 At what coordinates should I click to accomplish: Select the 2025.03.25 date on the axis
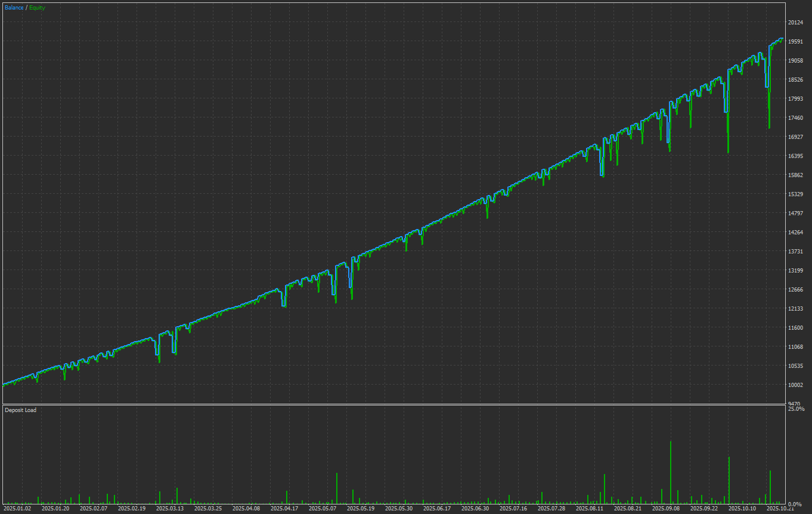click(x=208, y=509)
